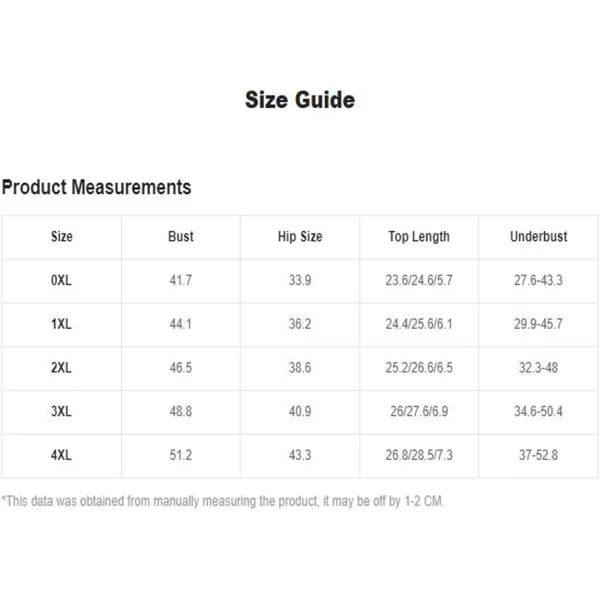Click the Size Guide heading
The image size is (600, 600).
click(300, 100)
